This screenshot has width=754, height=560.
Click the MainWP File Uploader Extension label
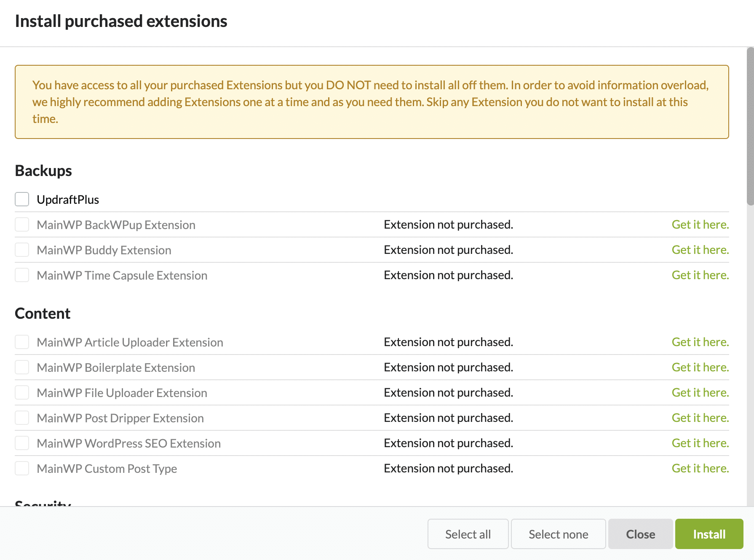(x=122, y=393)
